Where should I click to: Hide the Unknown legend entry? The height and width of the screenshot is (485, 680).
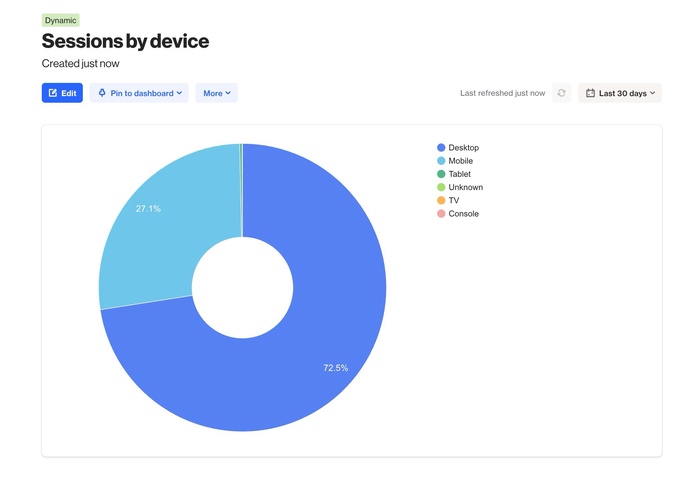click(465, 187)
